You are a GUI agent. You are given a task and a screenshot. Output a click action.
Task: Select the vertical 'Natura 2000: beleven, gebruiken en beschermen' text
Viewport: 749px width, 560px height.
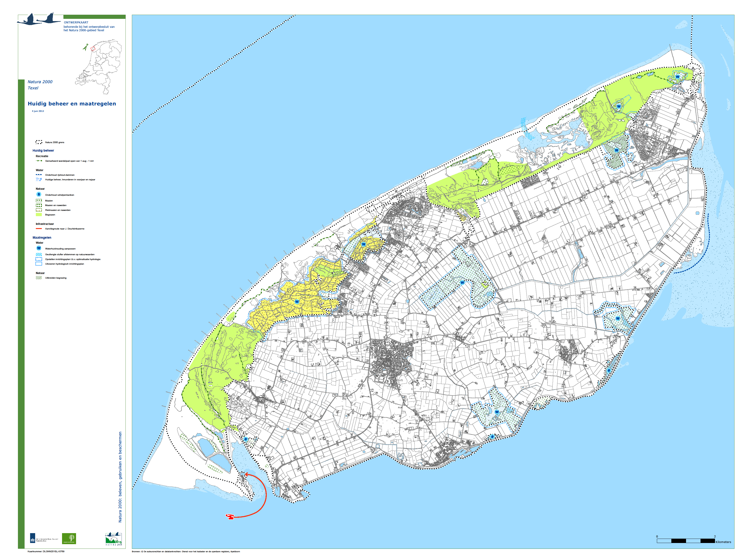pos(120,477)
